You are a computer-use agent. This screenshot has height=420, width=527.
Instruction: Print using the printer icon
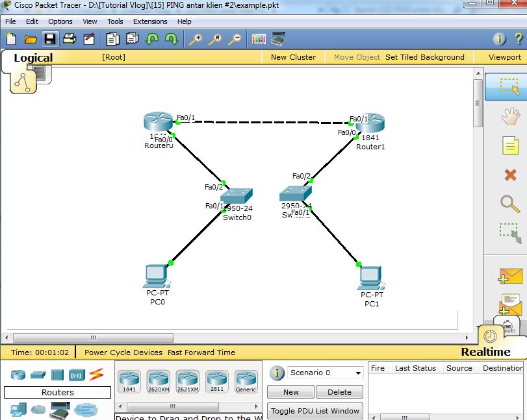tap(70, 39)
